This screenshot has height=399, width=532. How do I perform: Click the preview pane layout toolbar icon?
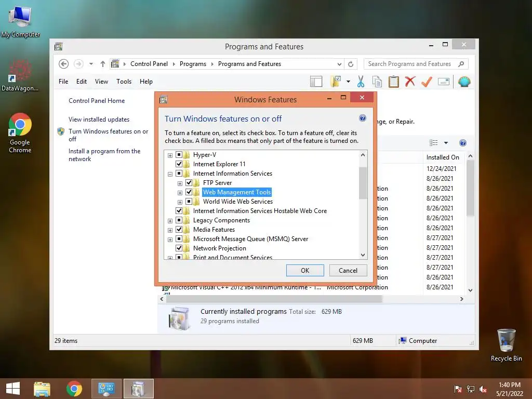click(x=316, y=82)
